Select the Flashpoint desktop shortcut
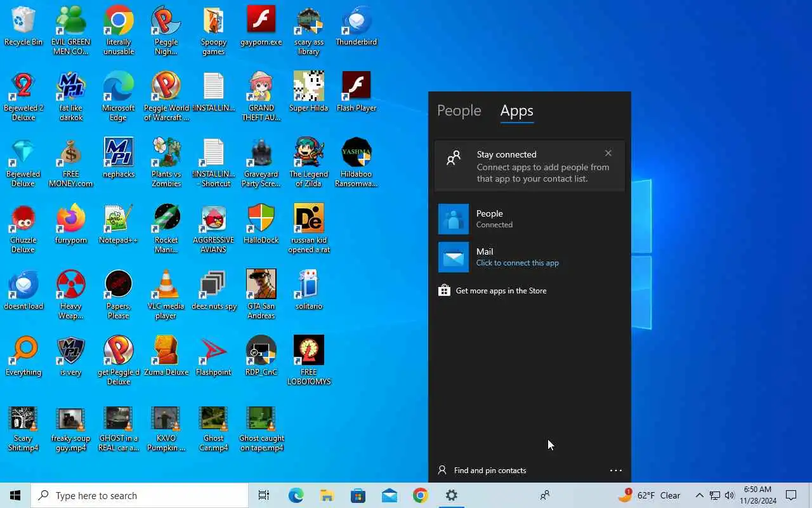 click(214, 357)
